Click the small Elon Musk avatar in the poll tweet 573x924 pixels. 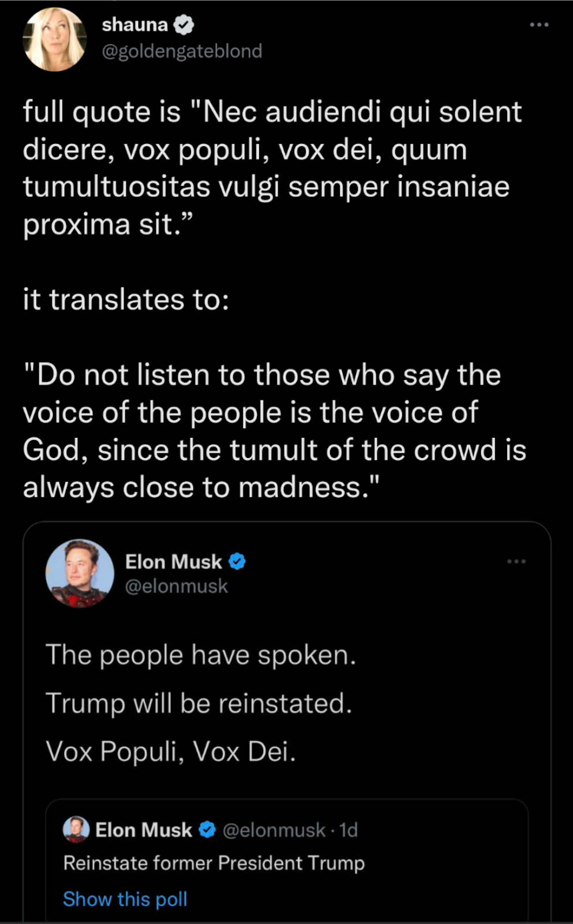tap(76, 829)
